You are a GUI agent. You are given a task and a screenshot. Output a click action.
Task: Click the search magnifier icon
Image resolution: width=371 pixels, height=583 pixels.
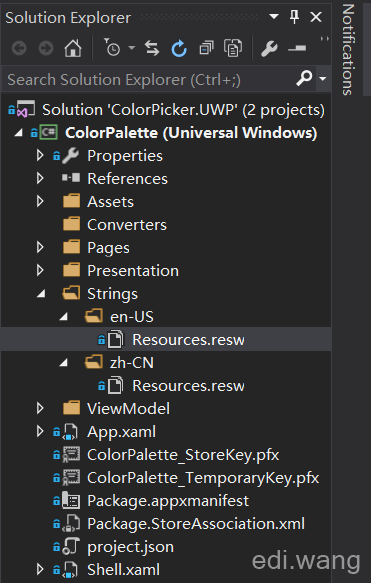(x=304, y=78)
